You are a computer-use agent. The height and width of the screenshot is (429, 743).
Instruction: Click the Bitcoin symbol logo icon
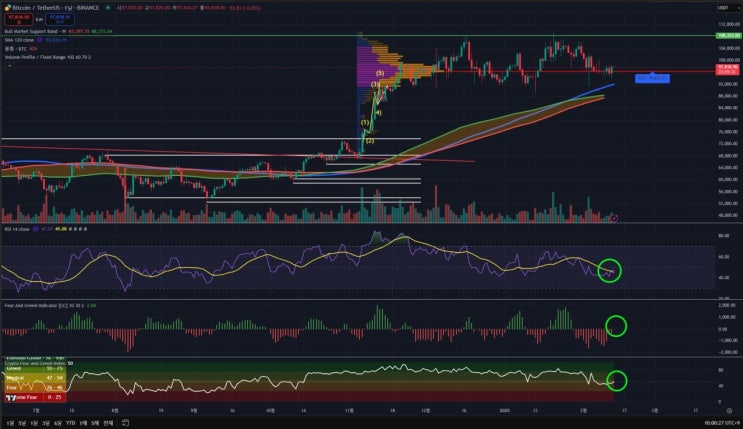click(7, 8)
